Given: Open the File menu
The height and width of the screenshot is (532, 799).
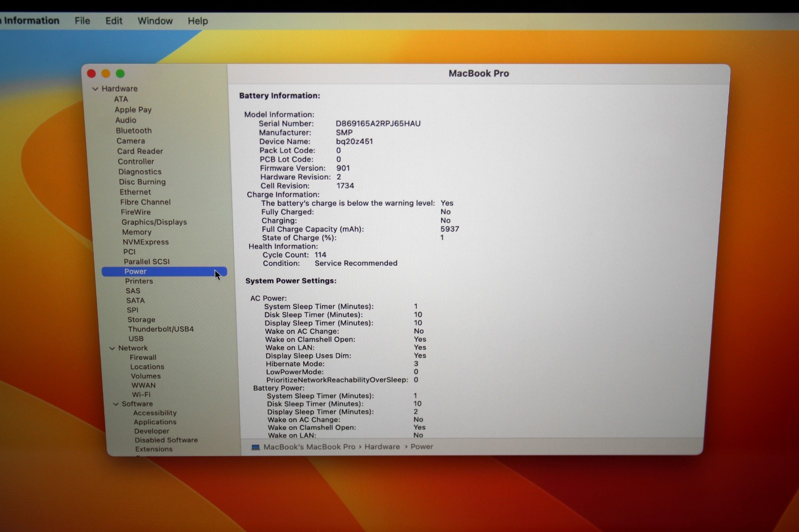Looking at the screenshot, I should point(82,21).
